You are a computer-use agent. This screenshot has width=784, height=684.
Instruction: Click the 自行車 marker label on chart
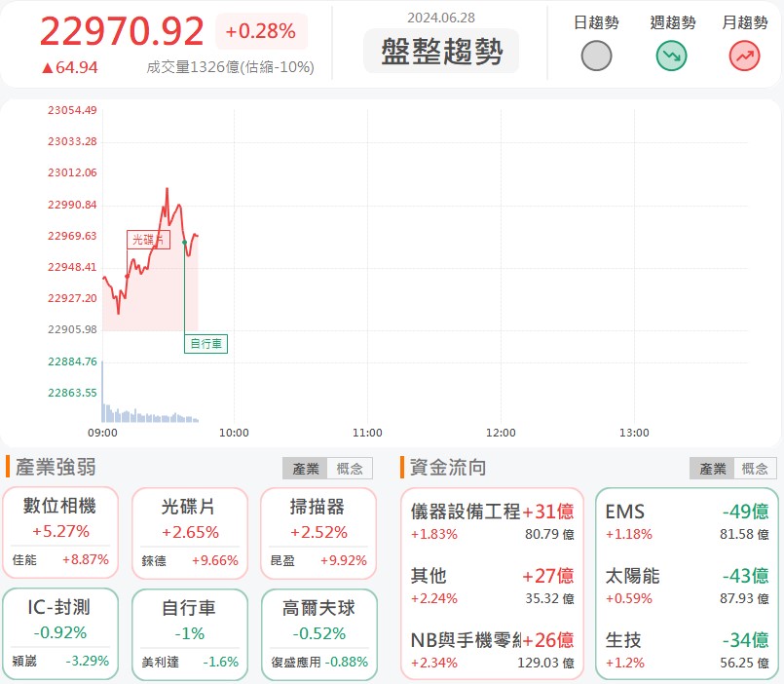click(x=205, y=344)
